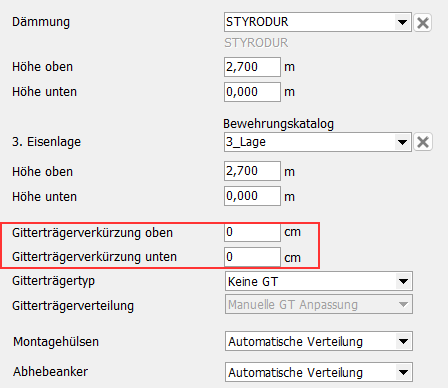
Task: Focus the Dämmung Höhe unten field
Action: pyautogui.click(x=252, y=92)
